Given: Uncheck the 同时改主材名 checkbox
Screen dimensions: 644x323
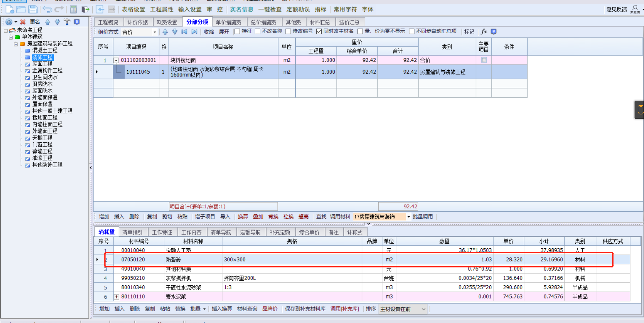Looking at the screenshot, I should [319, 31].
